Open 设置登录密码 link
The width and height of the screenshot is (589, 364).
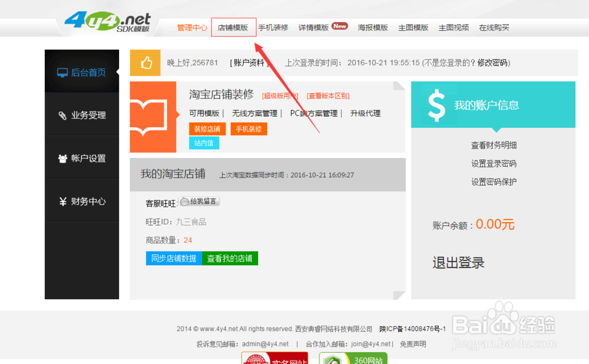(x=494, y=164)
